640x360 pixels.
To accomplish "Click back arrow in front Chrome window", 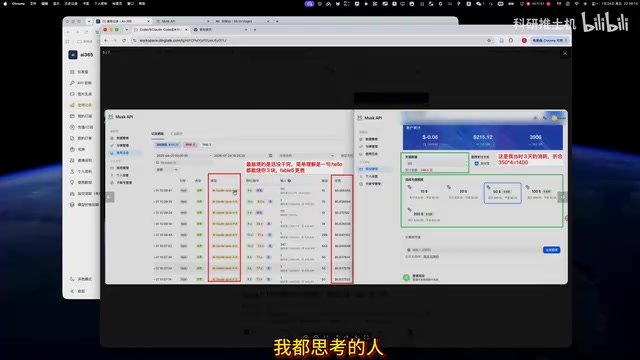I will pos(106,40).
